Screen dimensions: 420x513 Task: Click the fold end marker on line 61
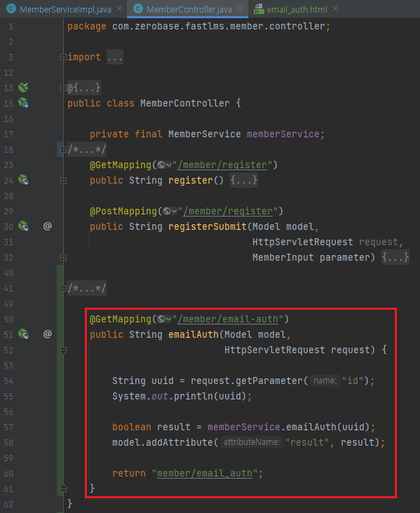64,488
